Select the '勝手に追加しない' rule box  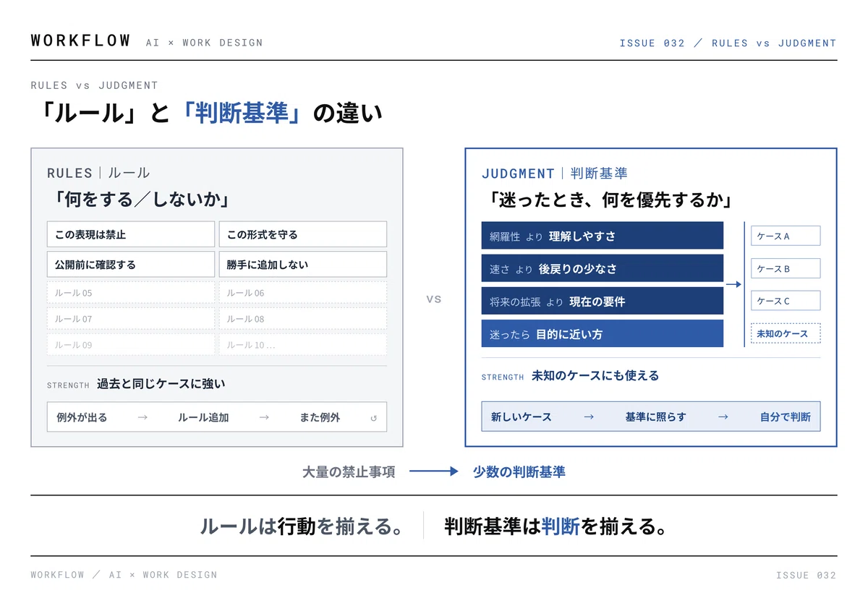(x=303, y=265)
